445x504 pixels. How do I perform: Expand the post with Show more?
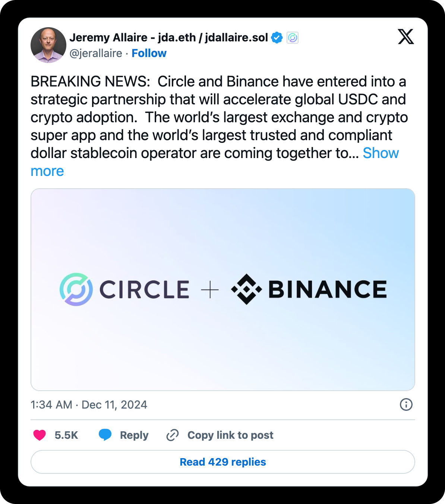pyautogui.click(x=381, y=153)
